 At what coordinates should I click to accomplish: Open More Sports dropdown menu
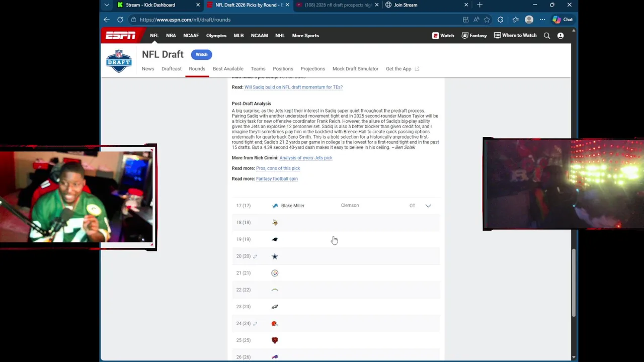(305, 36)
